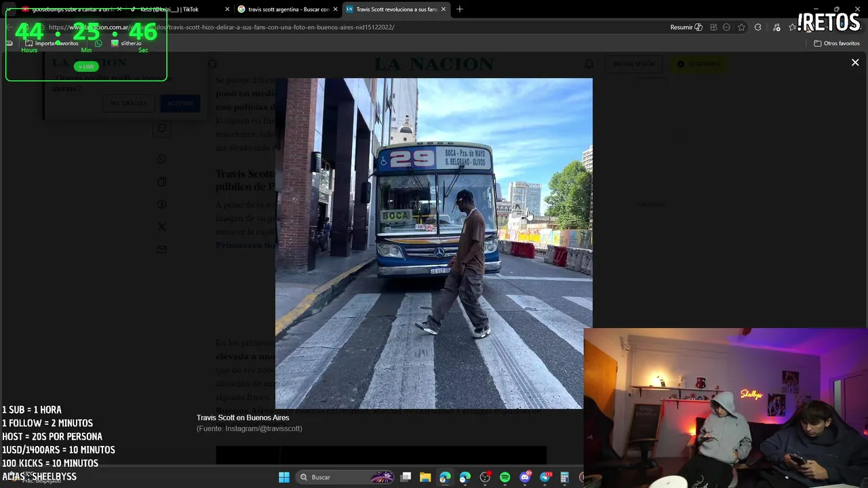Click the Iniciar sesión button in header
This screenshot has height=488, width=868.
coord(634,64)
